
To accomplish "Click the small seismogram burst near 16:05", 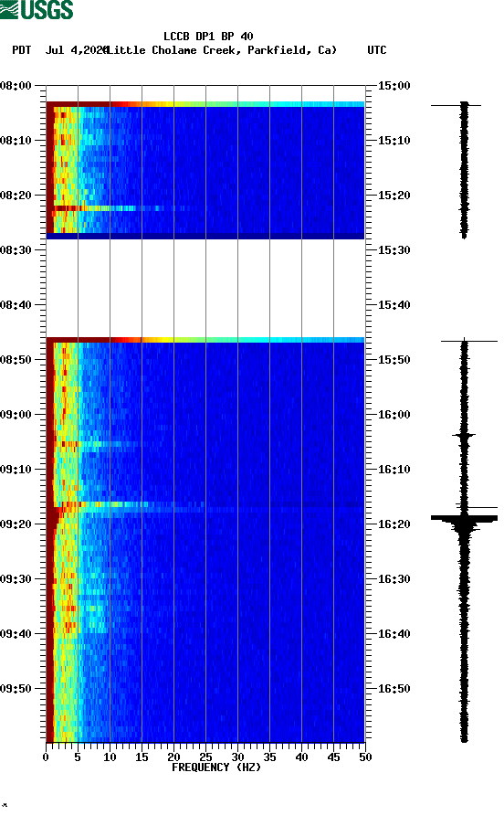I will 464,435.
